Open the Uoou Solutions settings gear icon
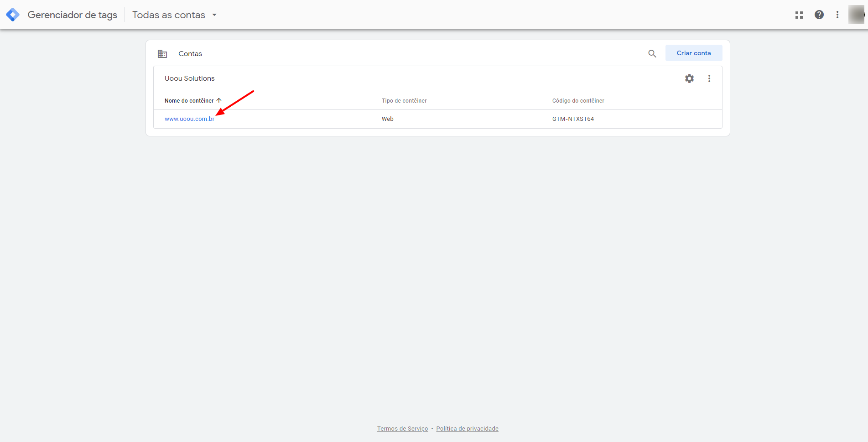 click(689, 78)
